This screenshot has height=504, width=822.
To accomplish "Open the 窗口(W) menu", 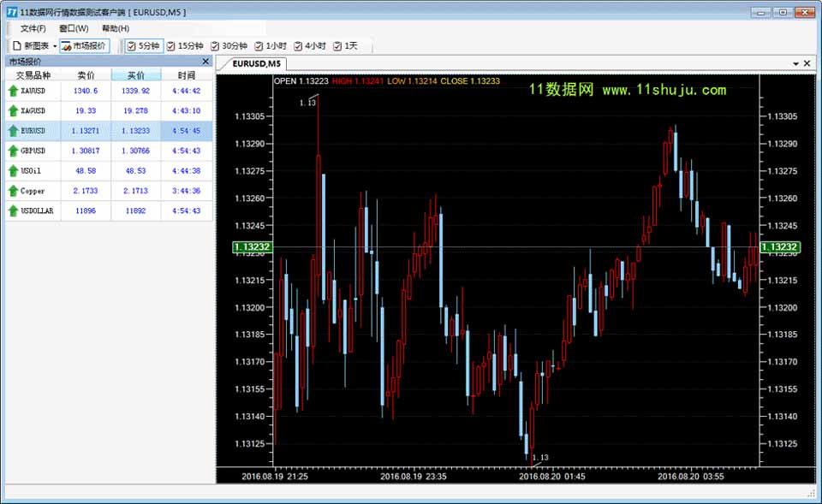I will point(74,28).
